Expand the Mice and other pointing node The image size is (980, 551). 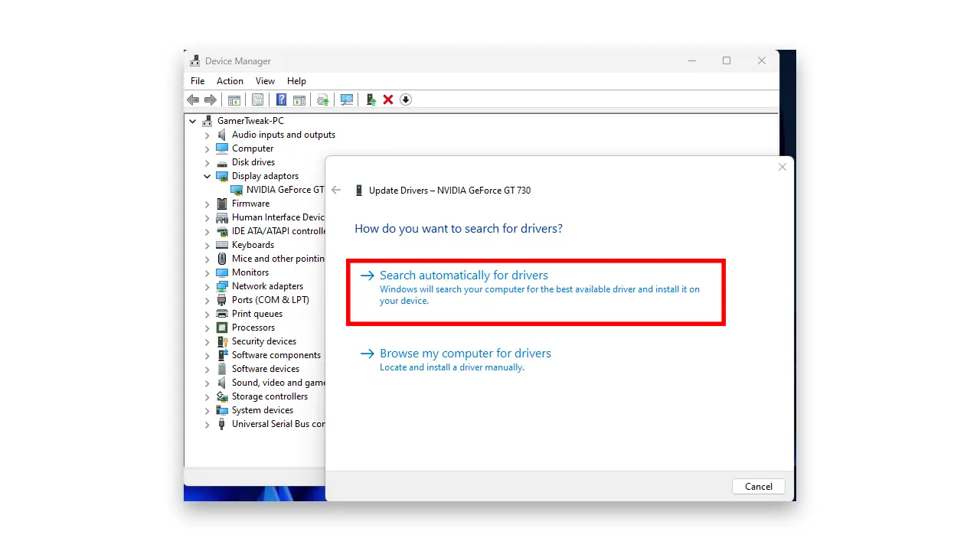click(207, 259)
